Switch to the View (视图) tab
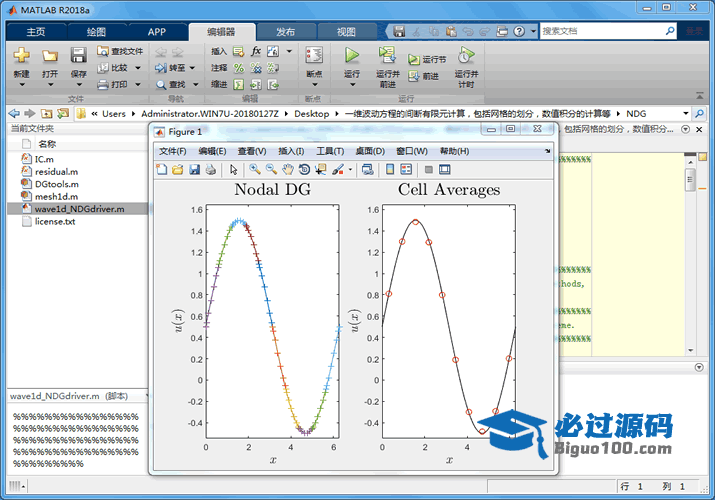Viewport: 715px width, 500px height. 346,31
